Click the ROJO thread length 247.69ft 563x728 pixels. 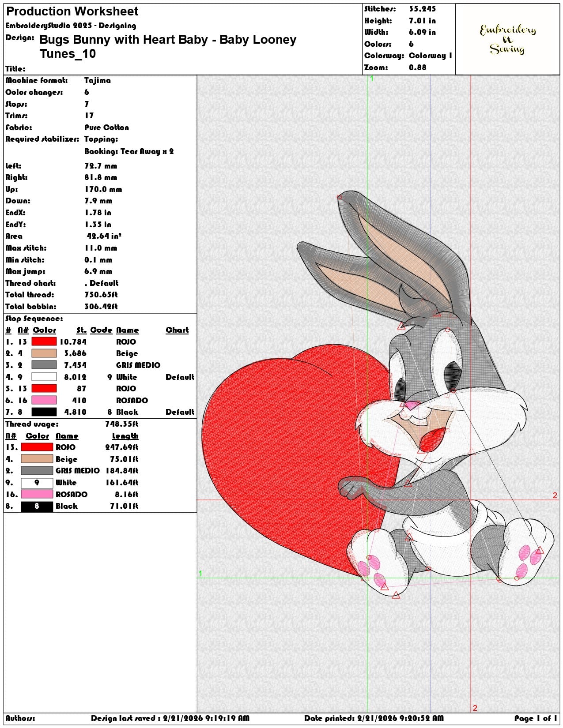click(121, 447)
